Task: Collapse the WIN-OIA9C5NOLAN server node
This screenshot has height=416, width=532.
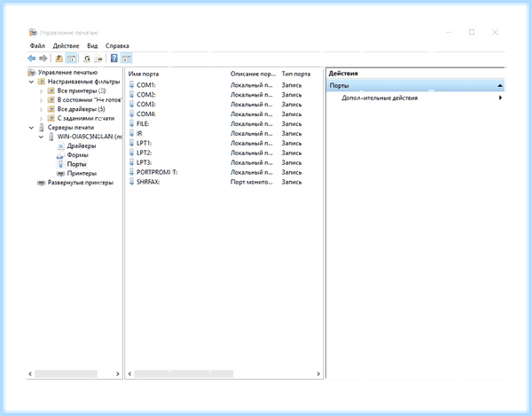Action: [x=41, y=137]
